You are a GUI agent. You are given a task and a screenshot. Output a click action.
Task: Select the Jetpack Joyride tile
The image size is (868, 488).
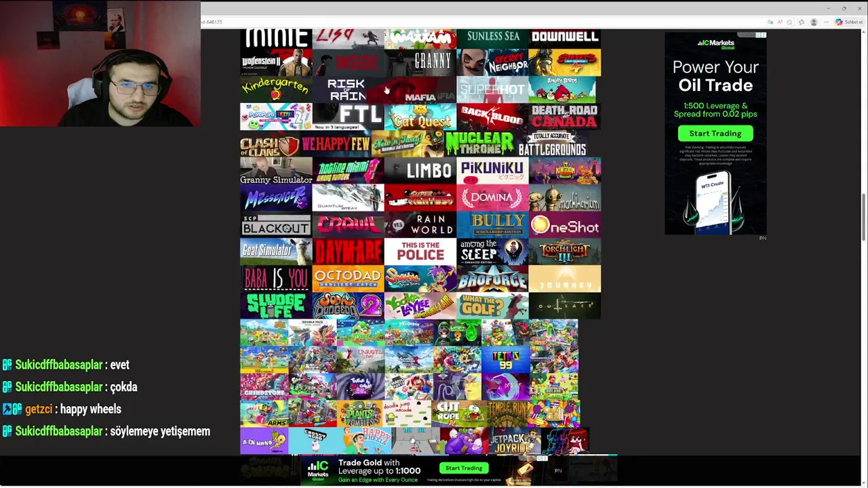[515, 441]
